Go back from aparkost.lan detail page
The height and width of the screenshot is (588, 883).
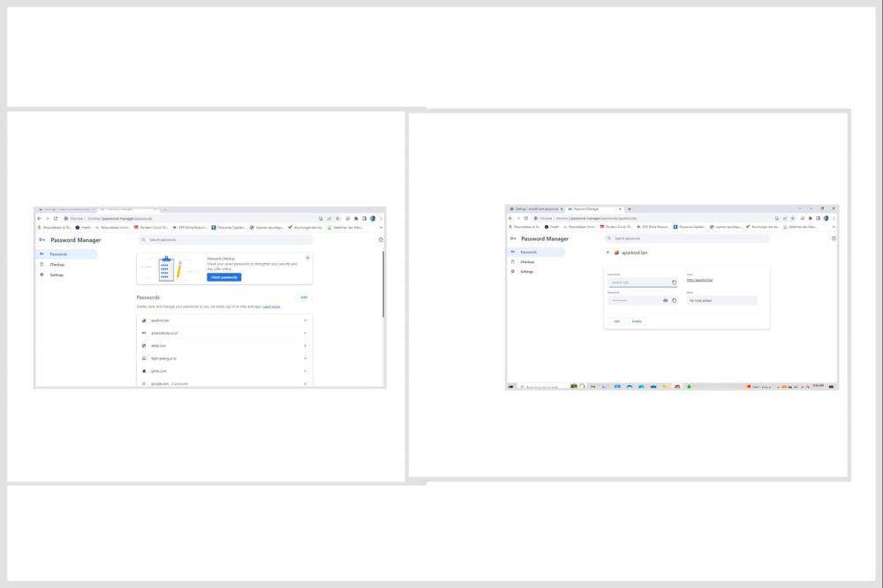pyautogui.click(x=608, y=253)
